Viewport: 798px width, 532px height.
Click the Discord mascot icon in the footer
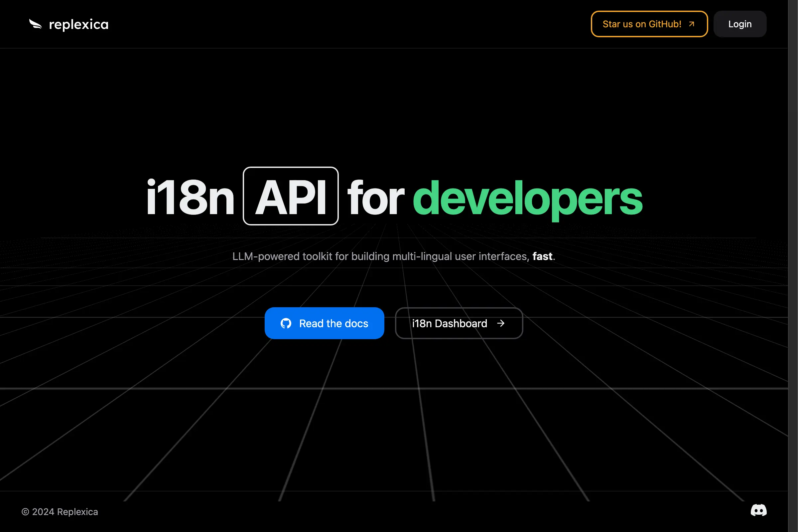759,510
